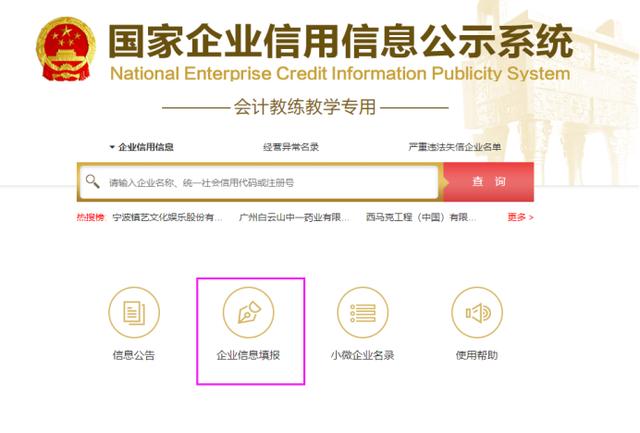Viewport: 640px width, 433px height.
Task: Expand the arrow beside 企业信用信息
Action: pos(112,147)
